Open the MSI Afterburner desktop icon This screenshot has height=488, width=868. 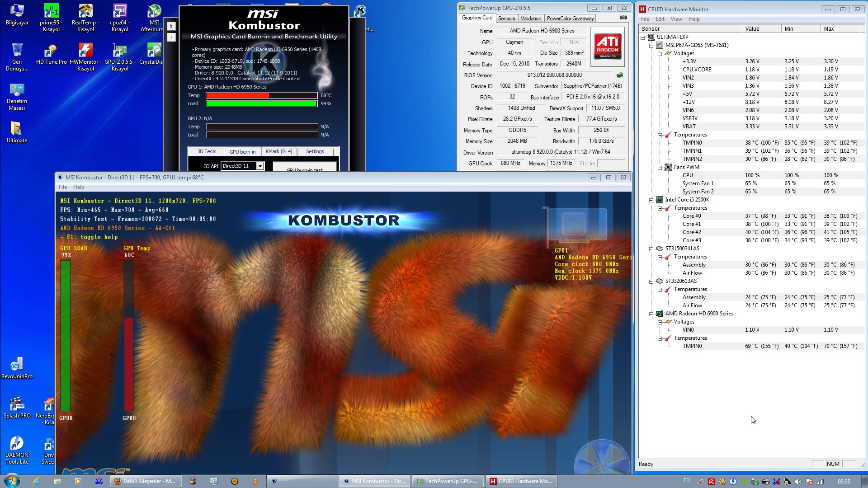pos(154,17)
